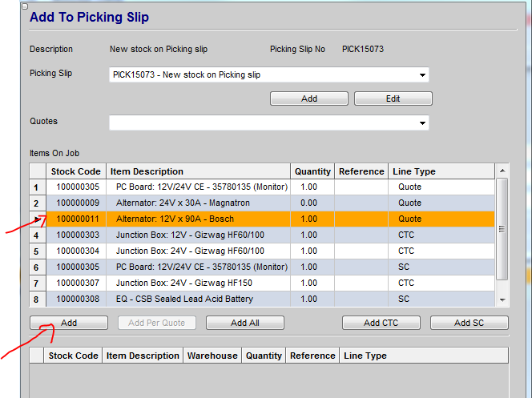Click Quantity cell of Alternator Magnatron row
The image size is (532, 398).
point(312,203)
